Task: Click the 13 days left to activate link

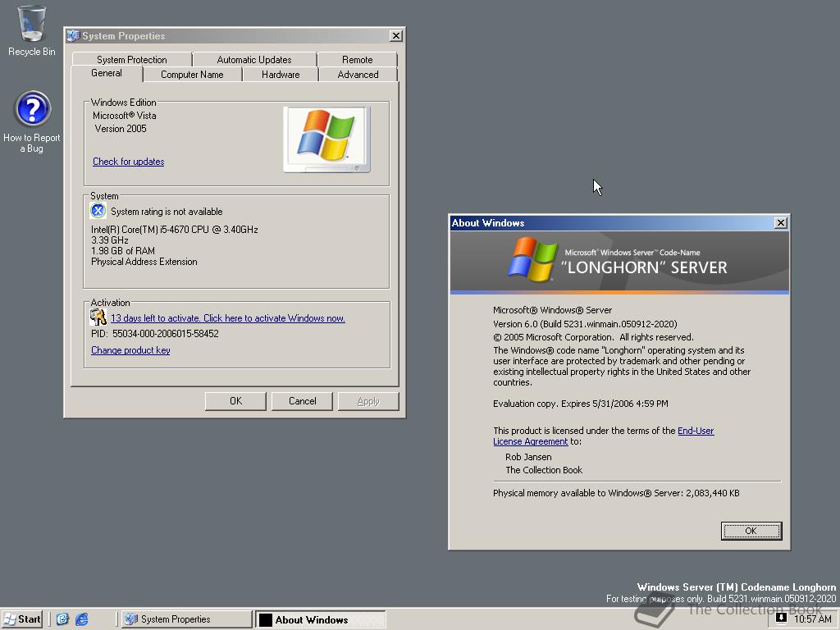Action: click(x=228, y=318)
